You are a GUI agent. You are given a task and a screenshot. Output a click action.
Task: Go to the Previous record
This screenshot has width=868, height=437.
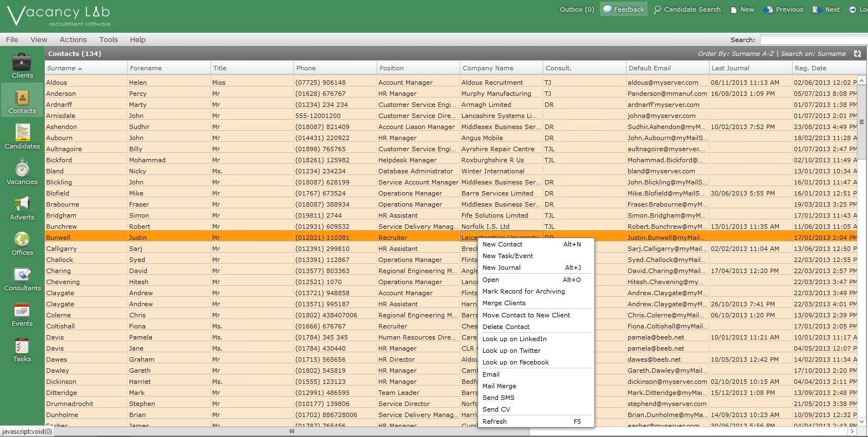point(783,9)
